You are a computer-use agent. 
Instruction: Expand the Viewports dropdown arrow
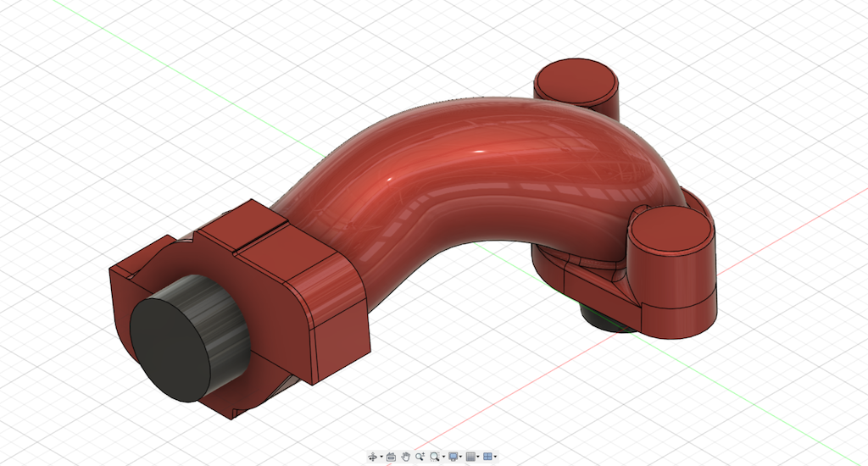click(495, 457)
